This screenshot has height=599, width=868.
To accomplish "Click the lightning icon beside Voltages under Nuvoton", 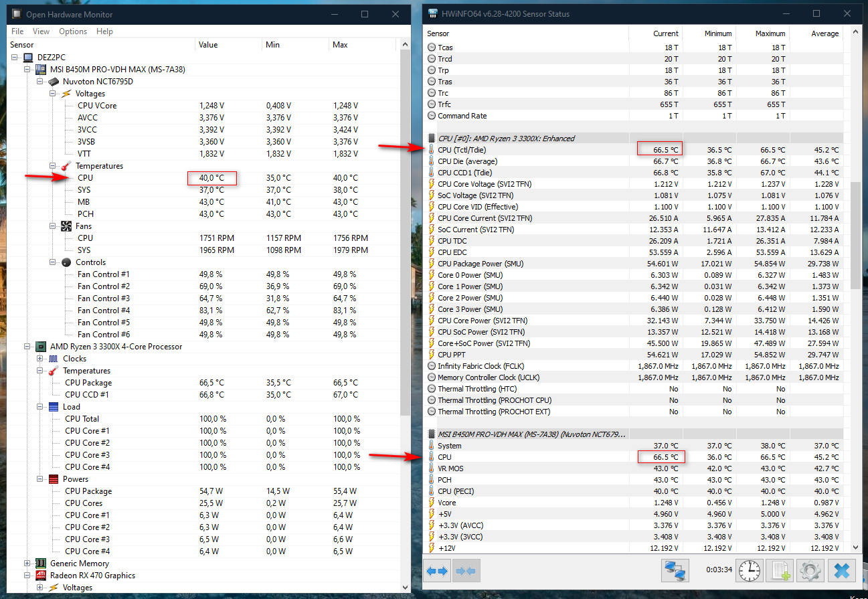I will click(x=66, y=94).
